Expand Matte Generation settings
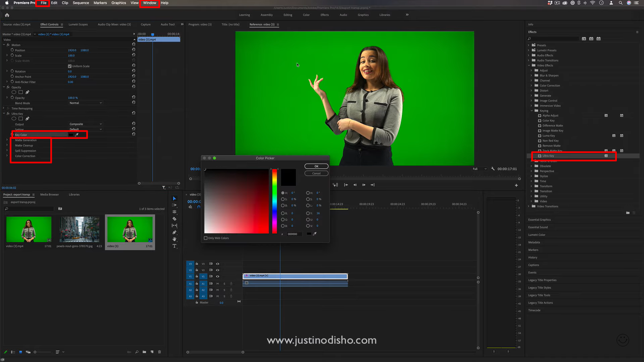Viewport: 644px width, 362px height. (x=7, y=140)
